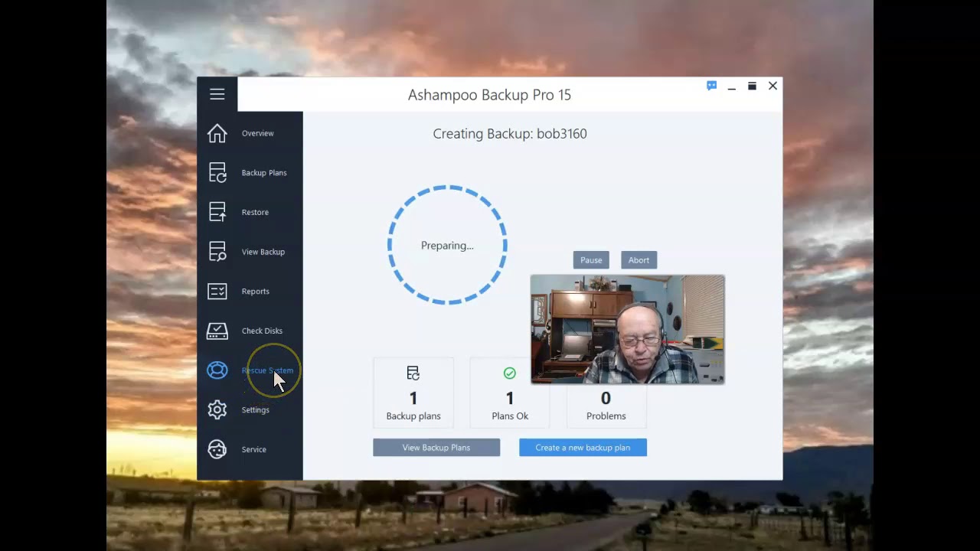
Task: Open the Reports menu label
Action: tap(255, 292)
